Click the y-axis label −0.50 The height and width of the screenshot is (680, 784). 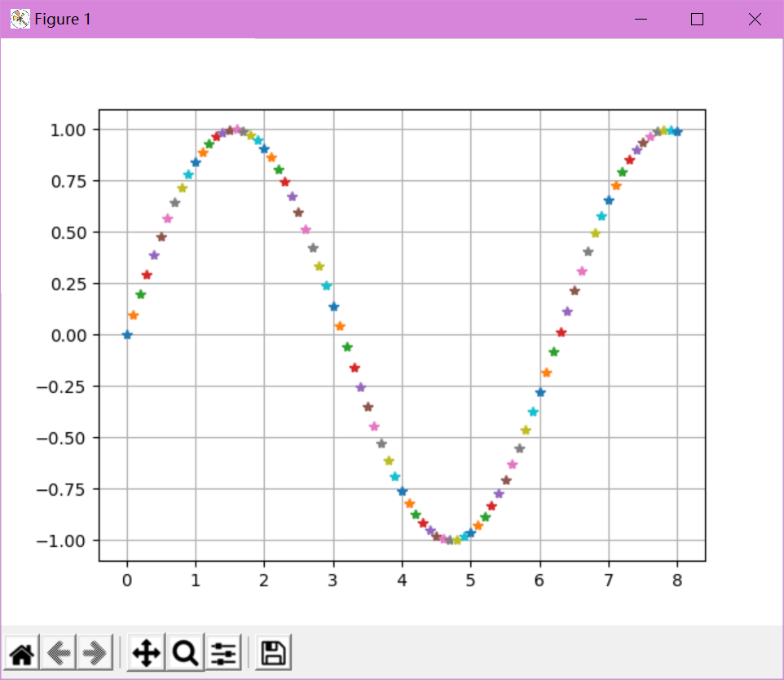(x=60, y=439)
